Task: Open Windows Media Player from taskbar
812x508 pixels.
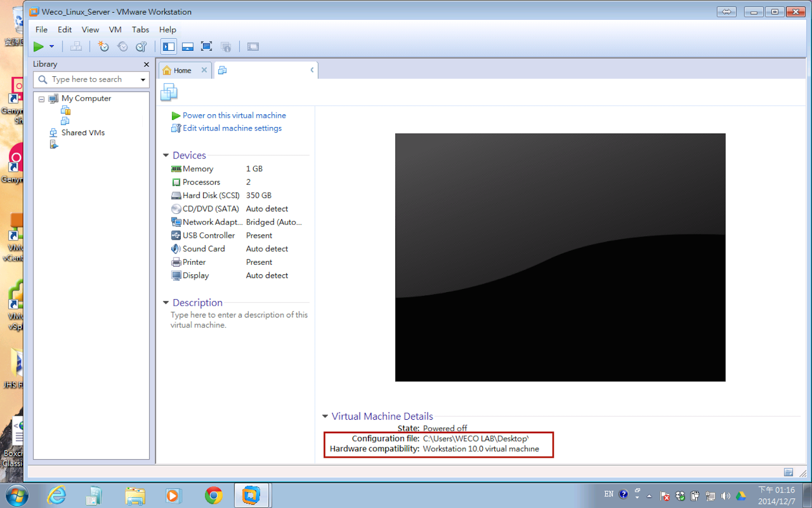Action: [173, 495]
